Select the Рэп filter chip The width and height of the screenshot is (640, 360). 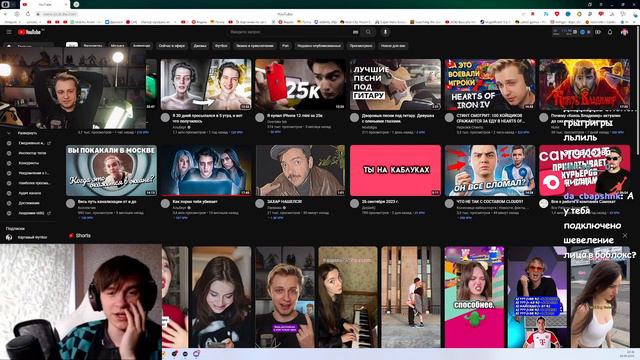[285, 46]
